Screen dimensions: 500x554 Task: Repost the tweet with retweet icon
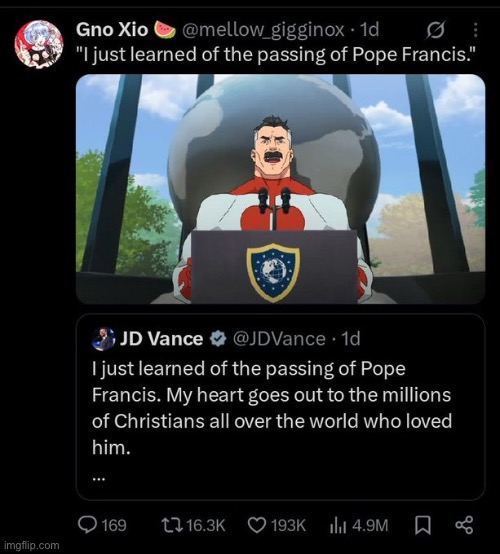coord(172,525)
